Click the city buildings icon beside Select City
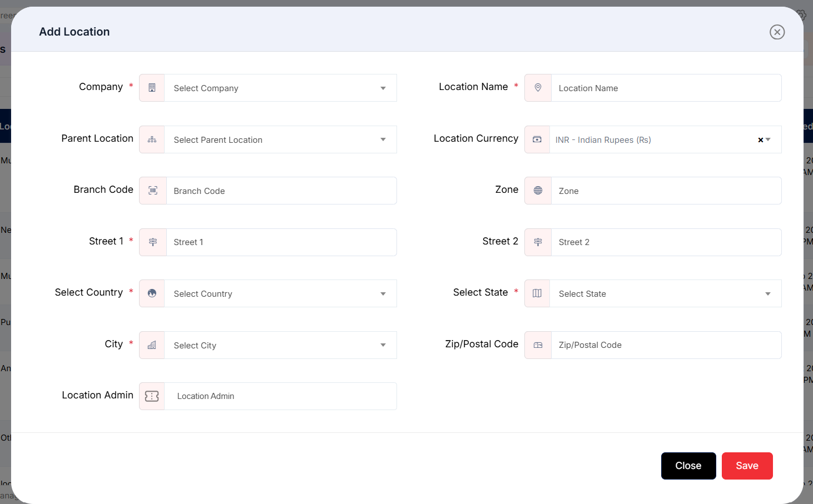This screenshot has height=504, width=813. pos(152,345)
